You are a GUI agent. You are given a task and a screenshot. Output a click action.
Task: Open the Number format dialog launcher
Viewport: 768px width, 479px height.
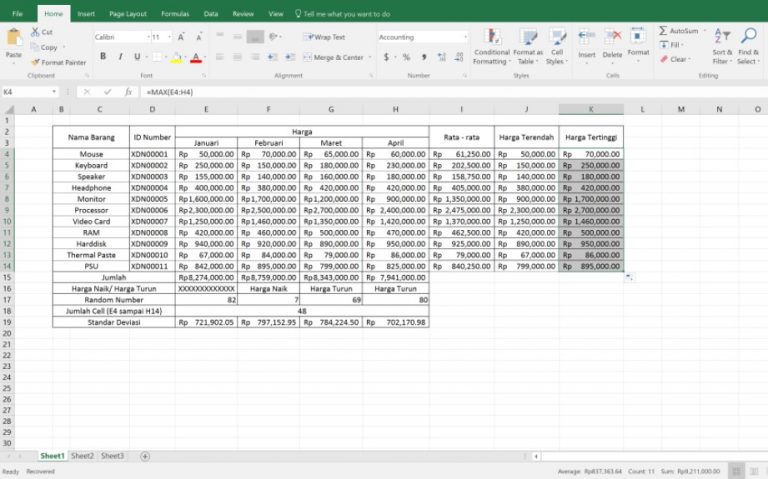click(464, 76)
